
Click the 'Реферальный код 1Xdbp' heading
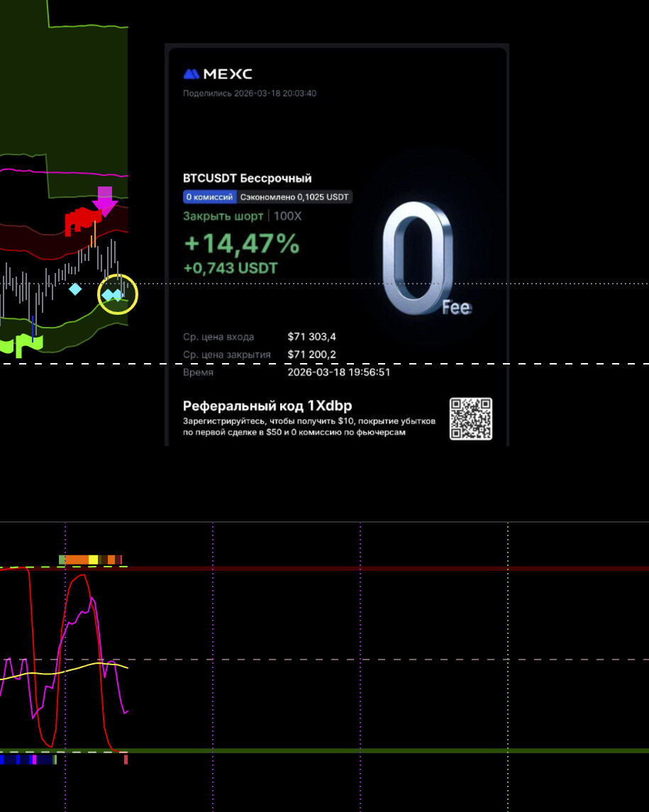(x=267, y=406)
